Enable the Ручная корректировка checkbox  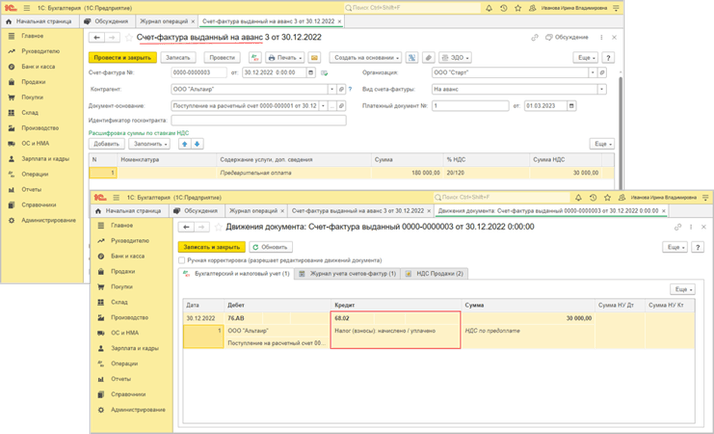click(182, 261)
